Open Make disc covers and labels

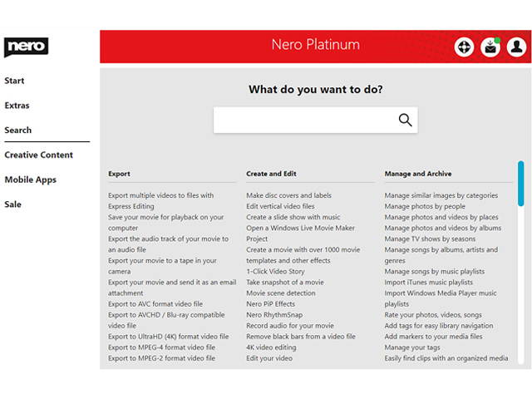[288, 195]
